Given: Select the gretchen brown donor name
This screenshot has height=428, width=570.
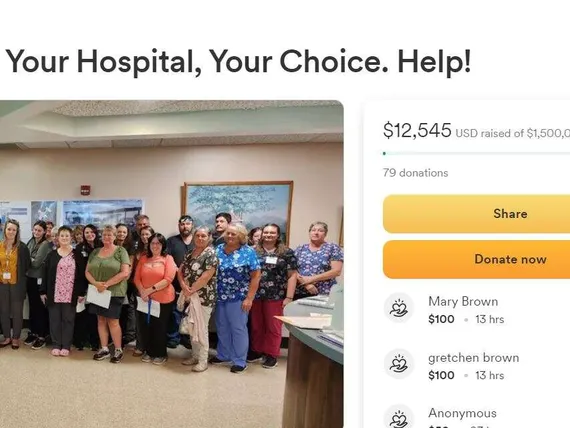Looking at the screenshot, I should pyautogui.click(x=473, y=358).
